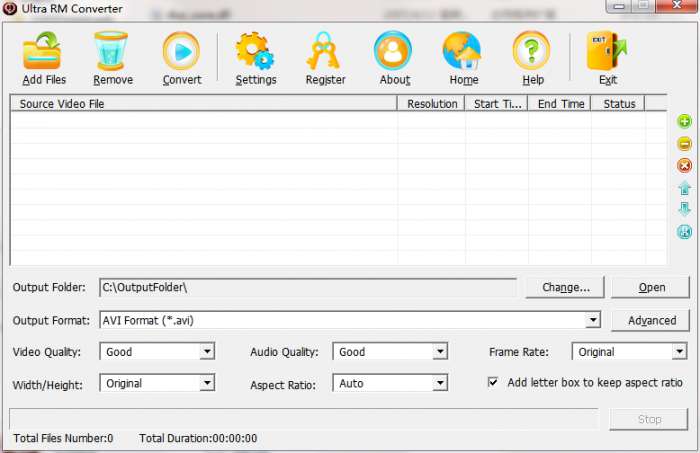Click the Advanced button

pos(651,320)
